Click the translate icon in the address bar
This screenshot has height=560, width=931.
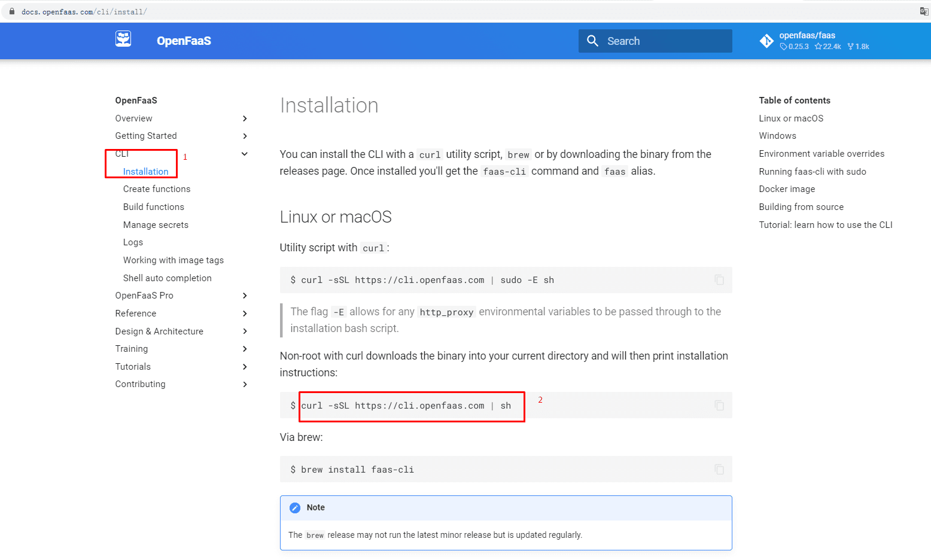pyautogui.click(x=924, y=11)
